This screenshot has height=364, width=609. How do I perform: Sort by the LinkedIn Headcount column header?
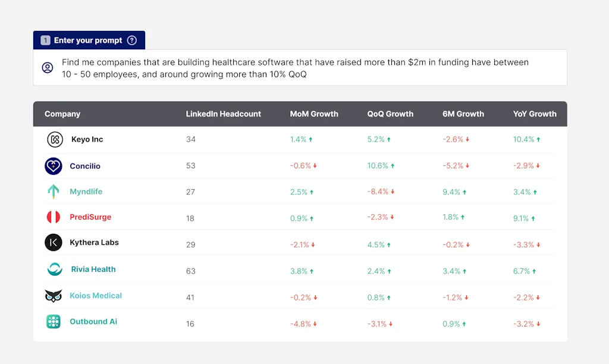tap(224, 114)
